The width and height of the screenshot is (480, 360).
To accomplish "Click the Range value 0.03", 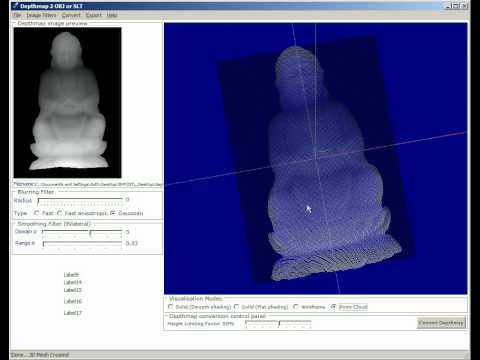I will [132, 243].
